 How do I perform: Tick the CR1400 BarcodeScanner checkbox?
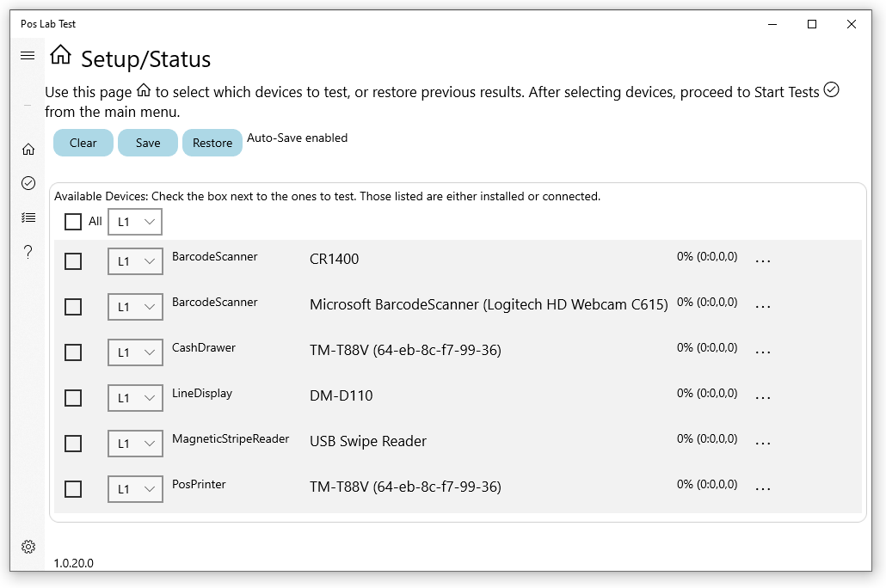click(73, 261)
